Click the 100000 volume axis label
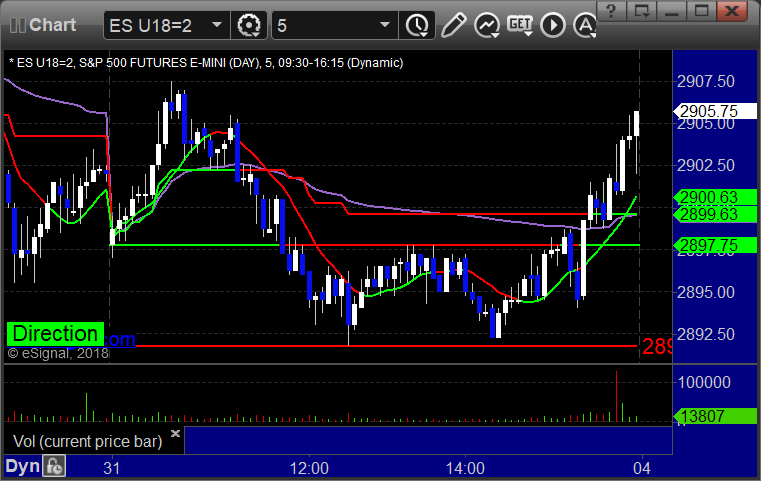 pos(704,382)
